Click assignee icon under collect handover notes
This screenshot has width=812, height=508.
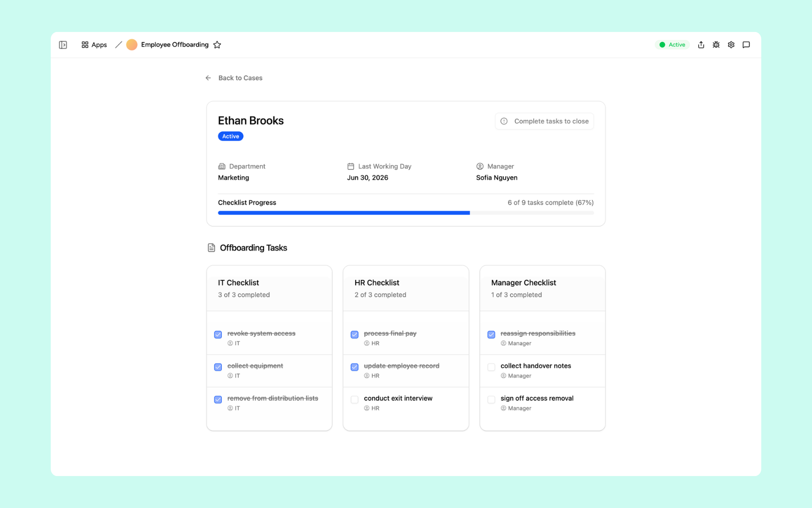503,376
